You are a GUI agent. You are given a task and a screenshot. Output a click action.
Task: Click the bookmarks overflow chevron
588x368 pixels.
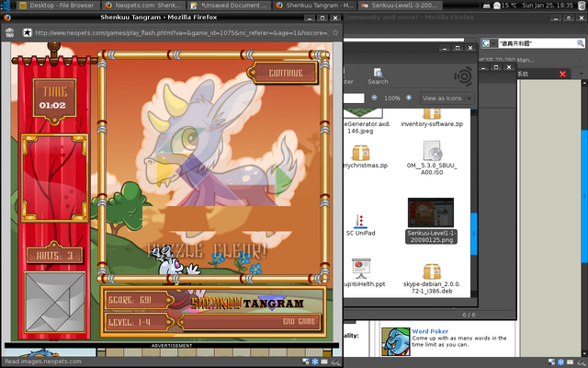click(582, 60)
